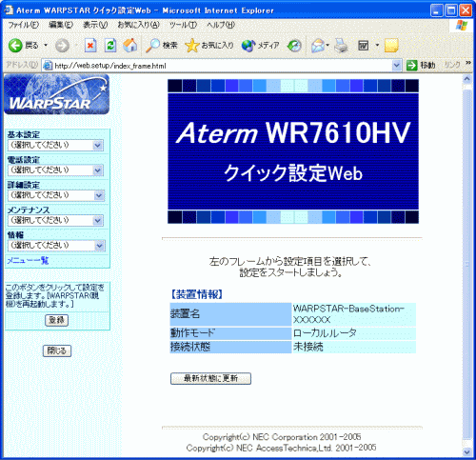Image resolution: width=476 pixels, height=460 pixels.
Task: Click the 最新状態に更新 button
Action: click(x=210, y=378)
